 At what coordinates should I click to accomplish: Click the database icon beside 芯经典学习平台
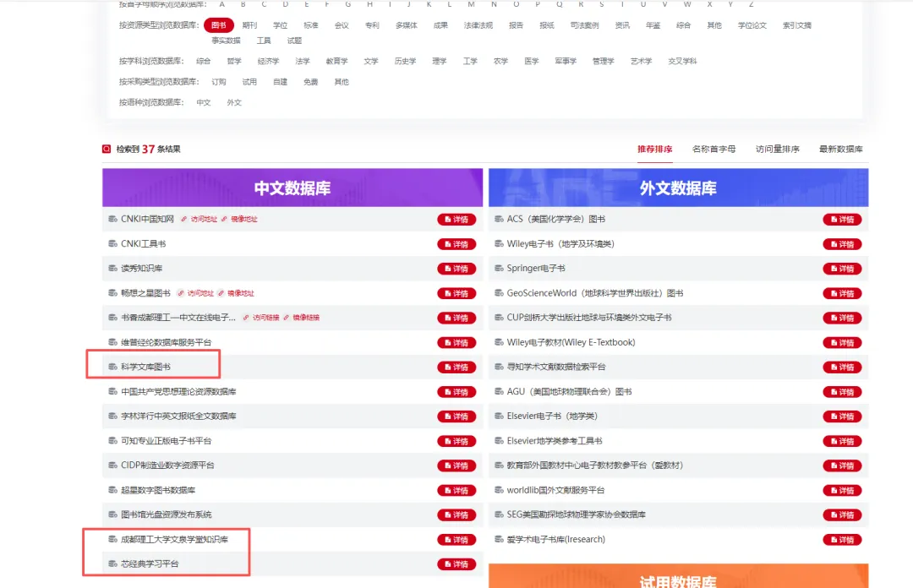pos(113,563)
